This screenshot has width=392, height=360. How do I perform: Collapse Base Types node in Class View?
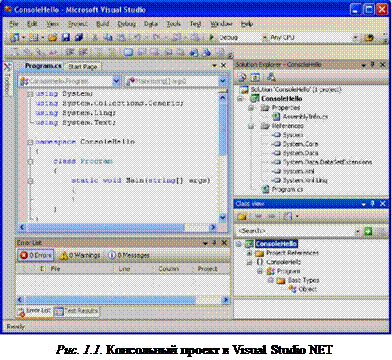(x=271, y=280)
